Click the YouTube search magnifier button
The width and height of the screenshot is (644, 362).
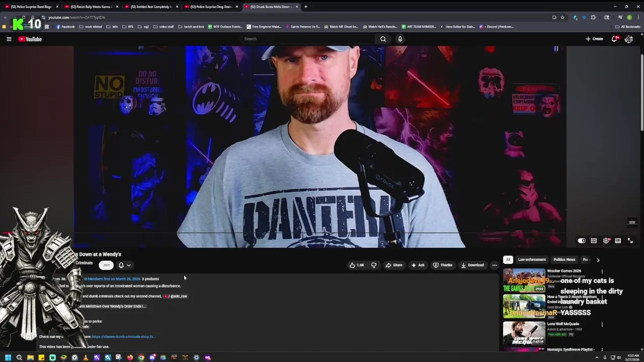[383, 39]
